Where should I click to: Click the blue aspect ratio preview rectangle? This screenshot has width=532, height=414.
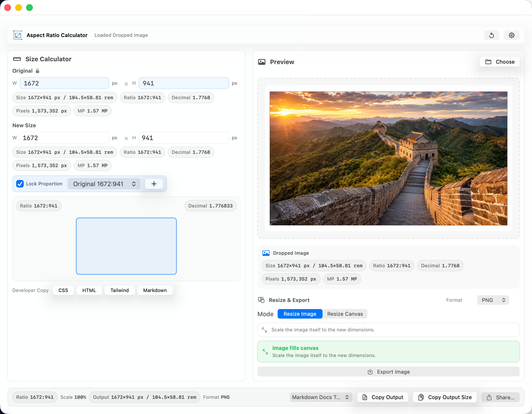pos(126,246)
